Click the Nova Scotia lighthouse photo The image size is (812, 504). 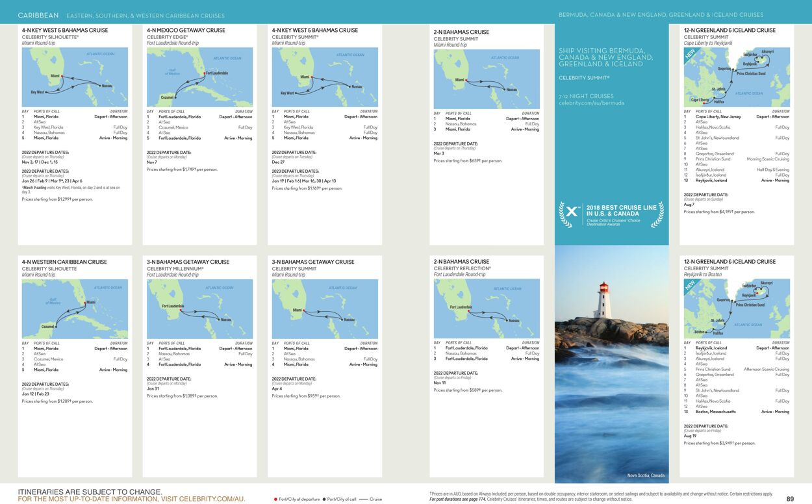pos(611,364)
